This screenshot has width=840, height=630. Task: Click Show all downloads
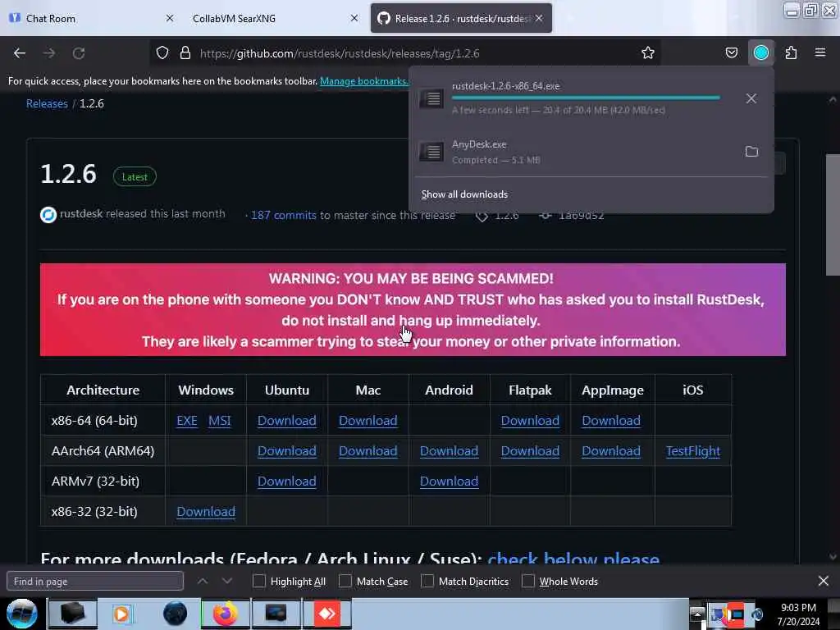click(x=464, y=194)
